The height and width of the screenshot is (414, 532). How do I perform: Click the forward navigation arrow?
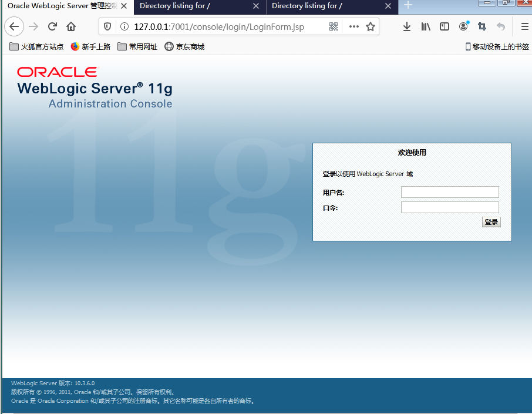[33, 26]
